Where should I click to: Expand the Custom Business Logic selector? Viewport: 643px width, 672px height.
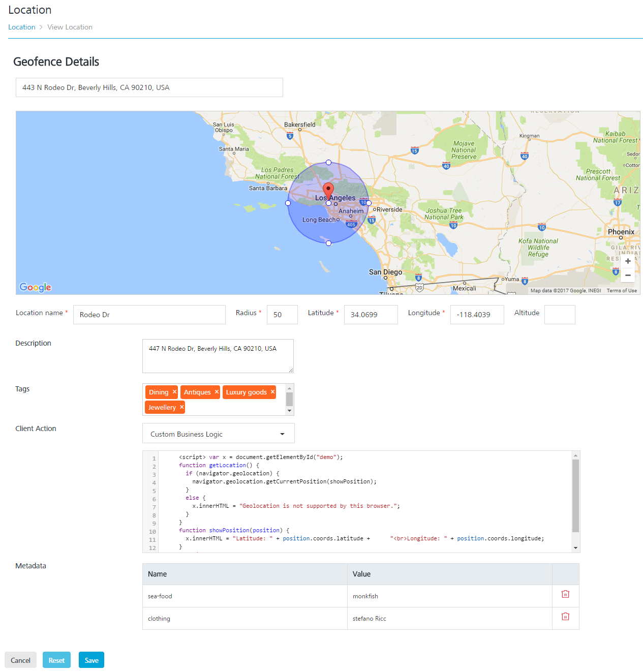tap(282, 434)
